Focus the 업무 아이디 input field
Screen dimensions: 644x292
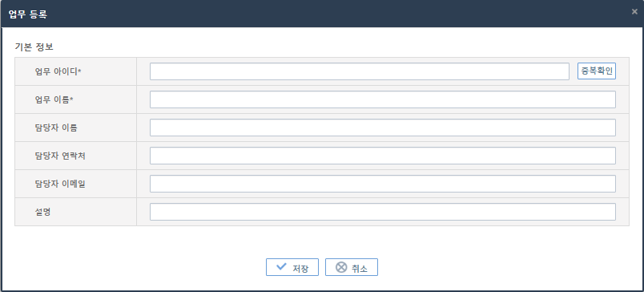point(360,71)
